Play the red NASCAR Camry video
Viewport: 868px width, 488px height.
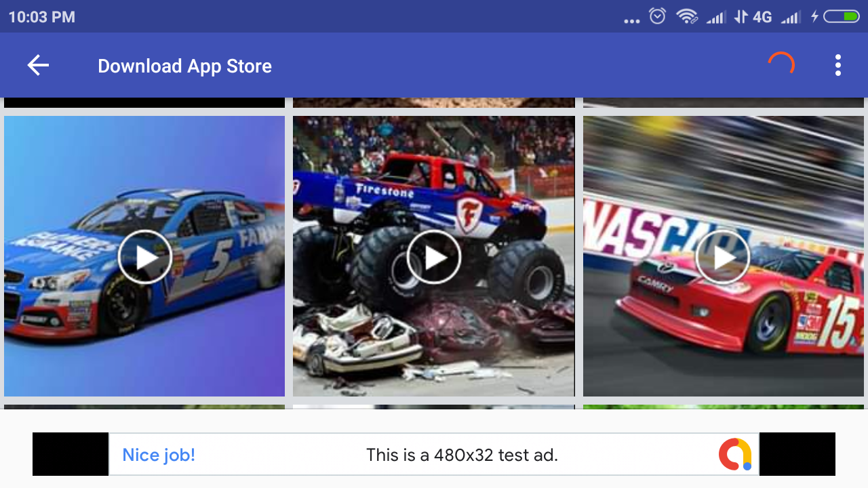click(x=724, y=256)
